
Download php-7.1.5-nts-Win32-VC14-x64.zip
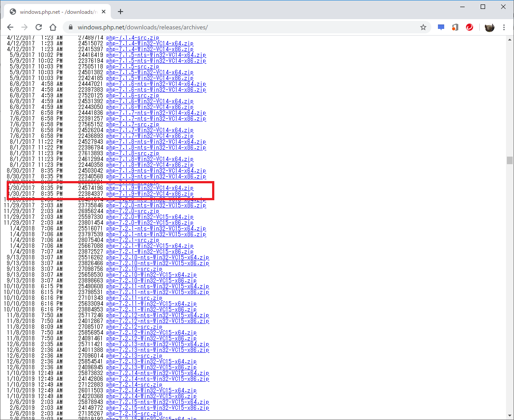coord(156,55)
